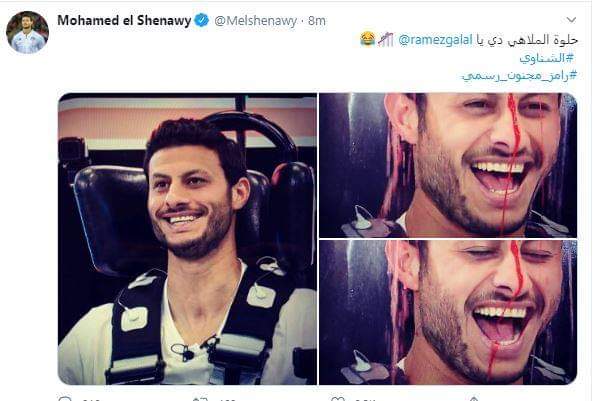Open the bottom-right eyes-closed photo

point(448,312)
